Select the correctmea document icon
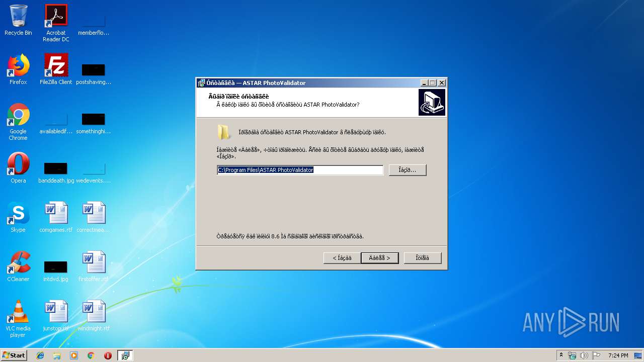Image resolution: width=644 pixels, height=362 pixels. [x=94, y=217]
